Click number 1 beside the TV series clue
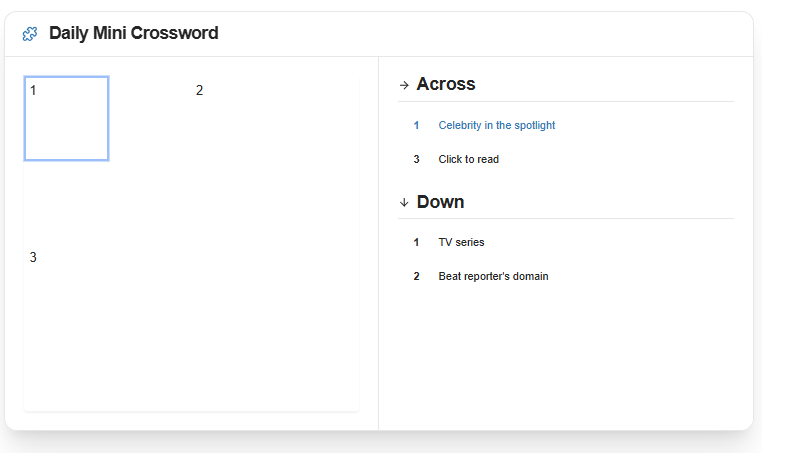 (416, 242)
